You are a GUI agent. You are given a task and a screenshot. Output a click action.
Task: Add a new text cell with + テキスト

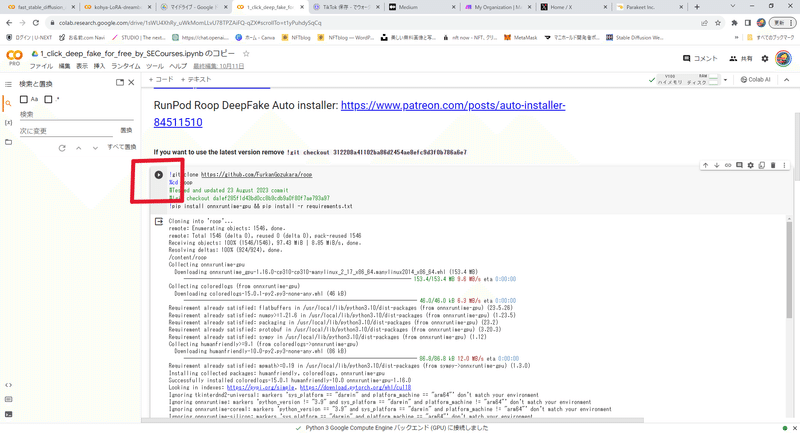coord(195,80)
